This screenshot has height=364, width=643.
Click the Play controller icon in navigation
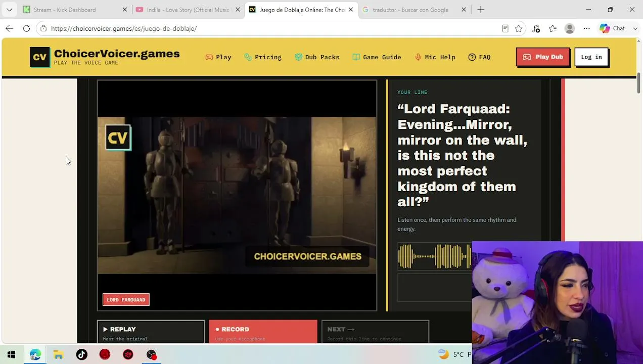(209, 57)
